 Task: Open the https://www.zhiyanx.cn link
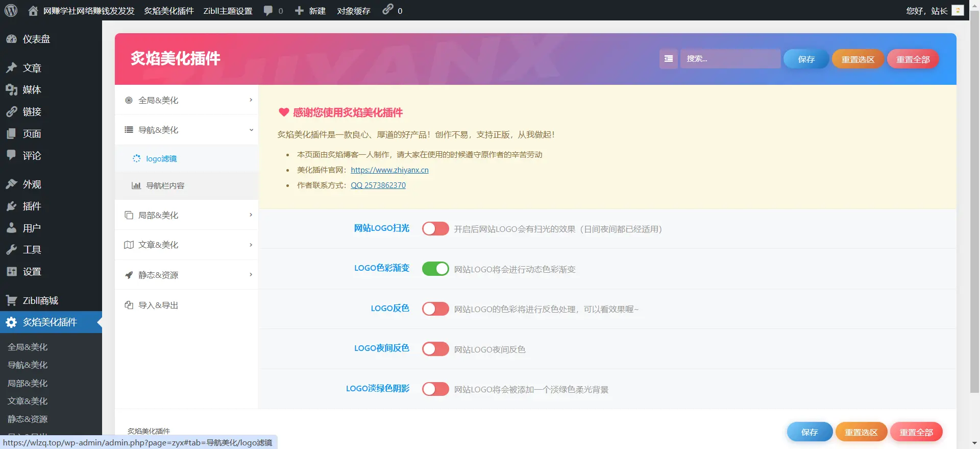[389, 170]
